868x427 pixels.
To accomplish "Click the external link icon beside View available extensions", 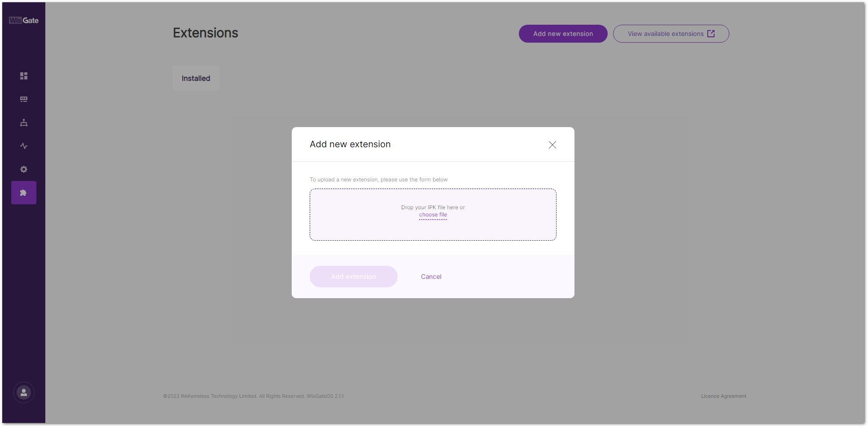I will [711, 34].
